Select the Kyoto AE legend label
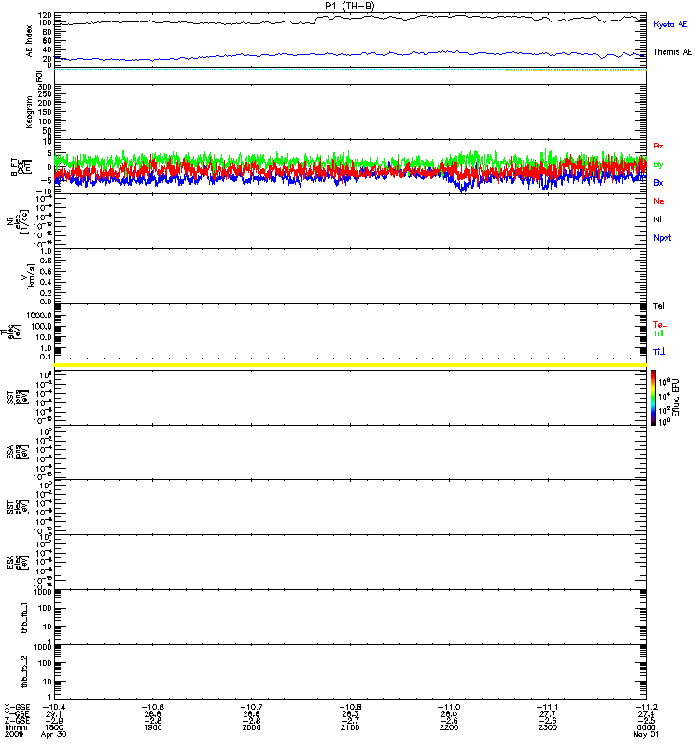 click(670, 24)
